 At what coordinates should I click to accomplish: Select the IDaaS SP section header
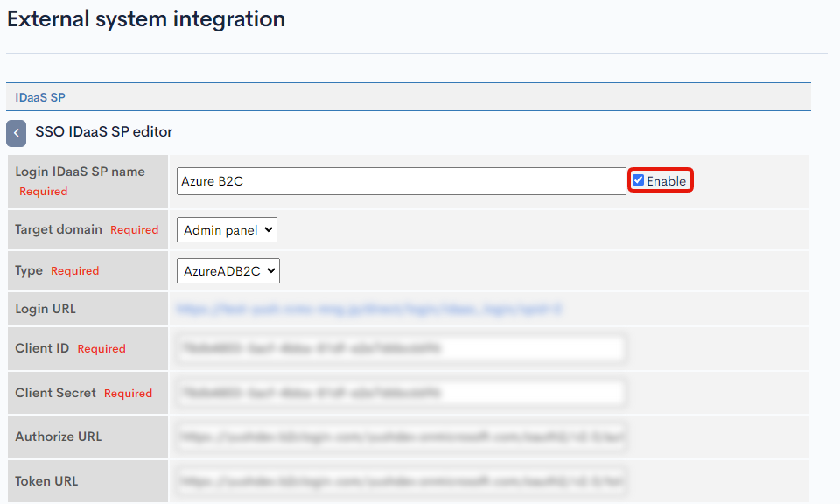coord(38,96)
